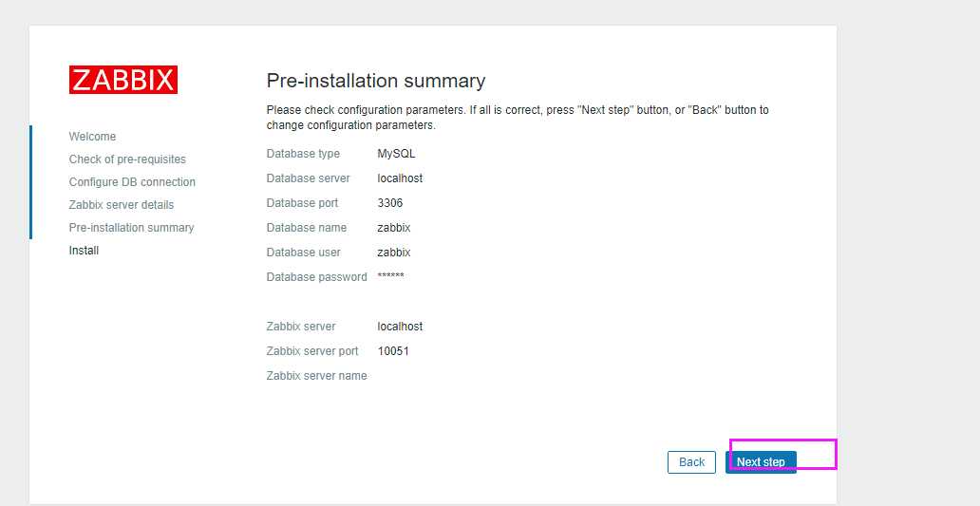This screenshot has width=980, height=506.
Task: Jump to Configure DB connection step
Action: (132, 182)
